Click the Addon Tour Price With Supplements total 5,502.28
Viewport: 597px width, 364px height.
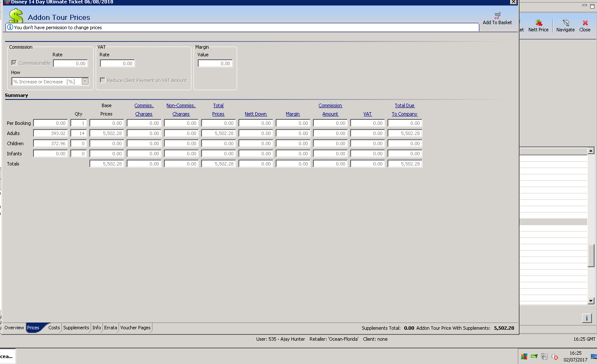tap(504, 328)
